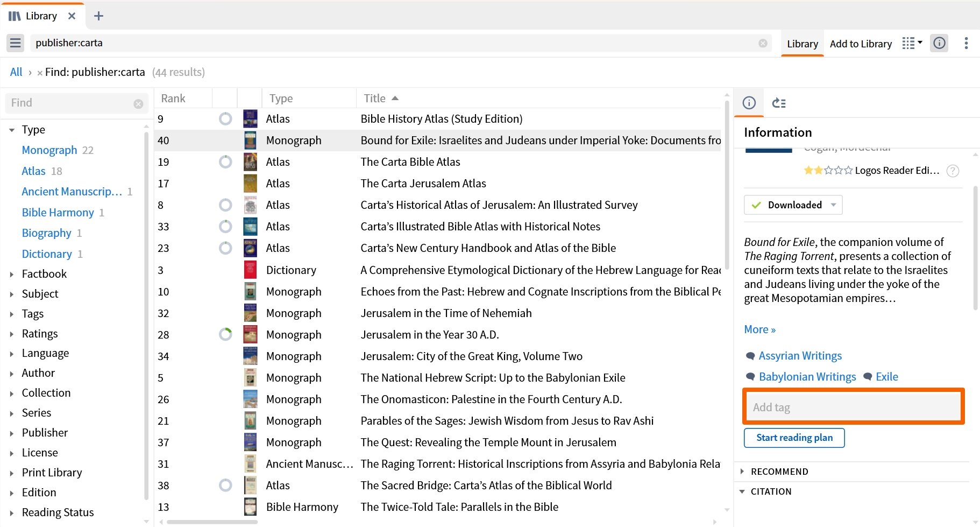This screenshot has width=980, height=527.
Task: Click the Assyrian Writings tag icon
Action: (750, 356)
